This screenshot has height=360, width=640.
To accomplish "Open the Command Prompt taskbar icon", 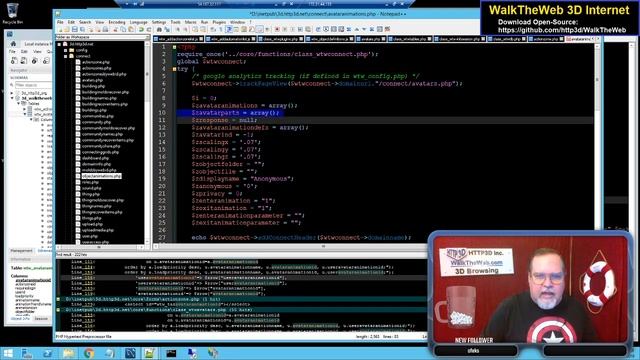I will [171, 353].
